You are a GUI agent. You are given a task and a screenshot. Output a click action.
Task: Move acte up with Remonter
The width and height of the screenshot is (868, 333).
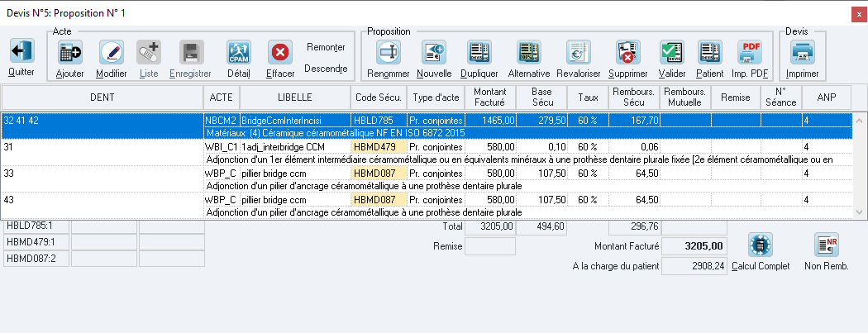tap(326, 47)
